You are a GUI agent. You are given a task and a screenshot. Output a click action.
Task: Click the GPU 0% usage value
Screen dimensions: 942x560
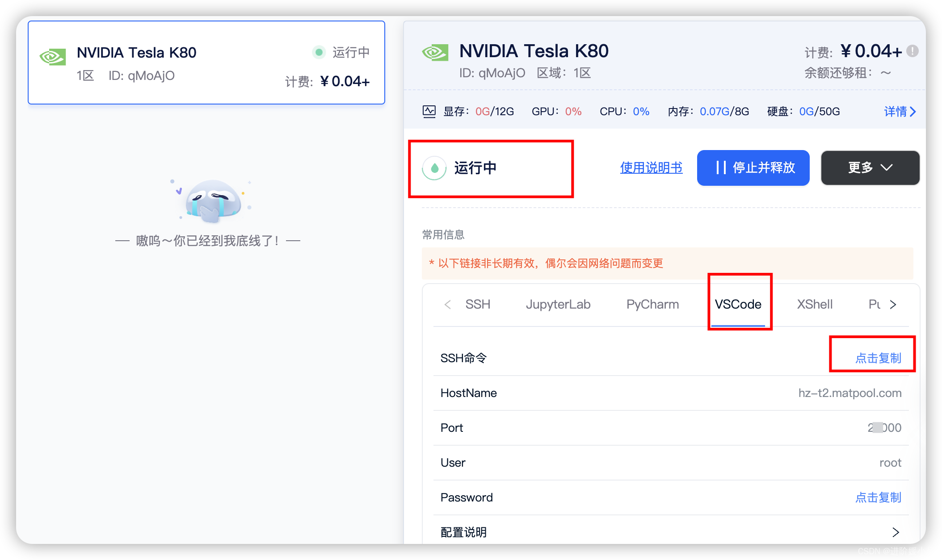click(x=573, y=112)
